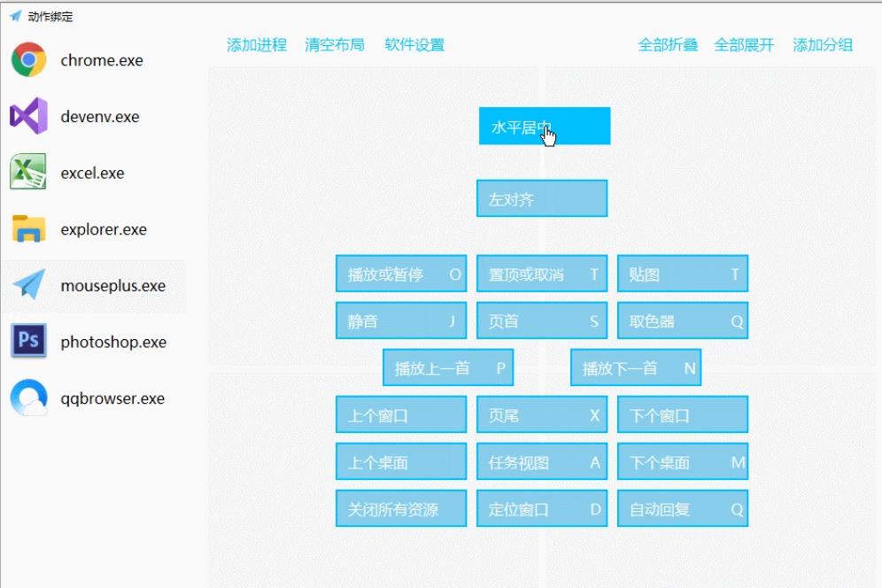Select photoshop.exe process name
Image resolution: width=882 pixels, height=588 pixels.
pyautogui.click(x=113, y=342)
